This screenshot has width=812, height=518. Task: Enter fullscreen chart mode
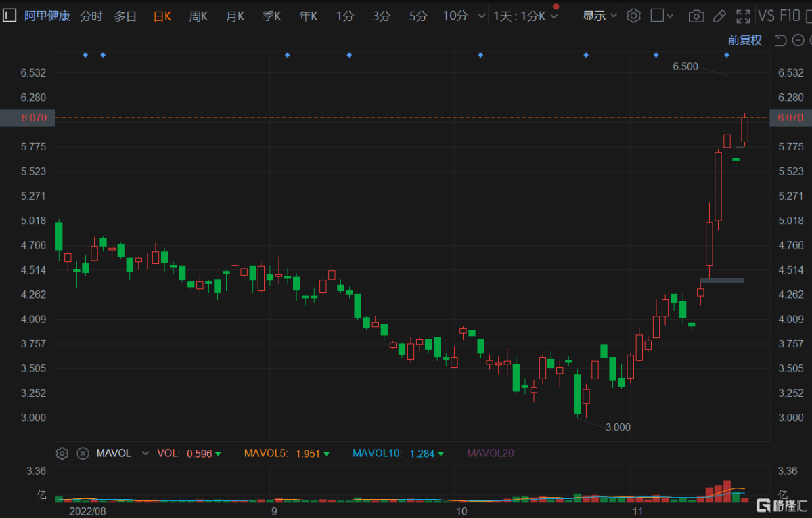click(743, 16)
